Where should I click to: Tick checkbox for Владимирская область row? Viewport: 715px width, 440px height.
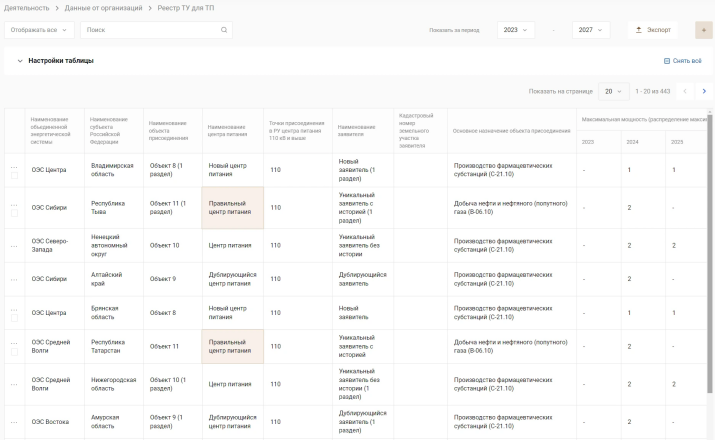(x=14, y=174)
